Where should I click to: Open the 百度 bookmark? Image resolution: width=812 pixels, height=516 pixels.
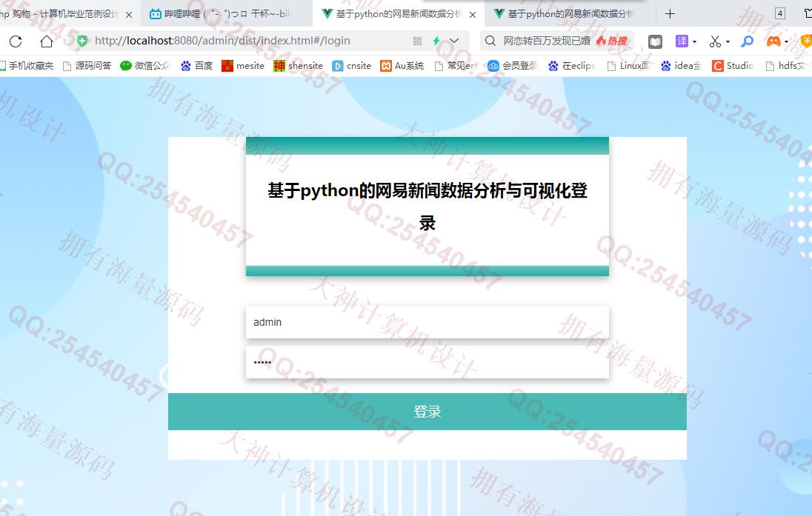196,66
